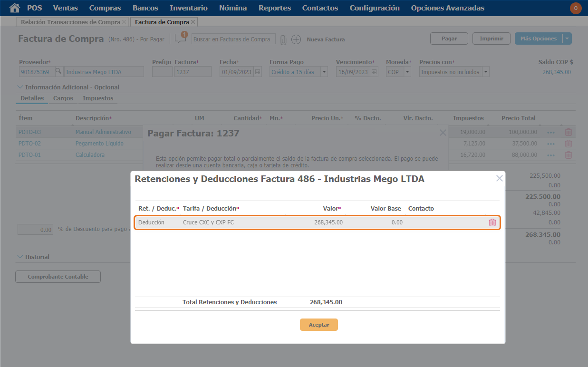Click the orange user avatar icon
Viewport: 588px width, 367px height.
576,8
